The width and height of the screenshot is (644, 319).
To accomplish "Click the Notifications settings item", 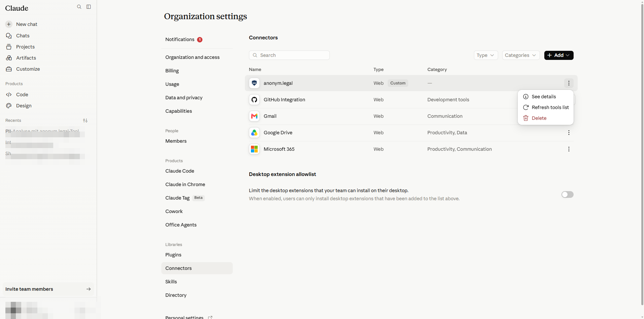I will tap(197, 39).
